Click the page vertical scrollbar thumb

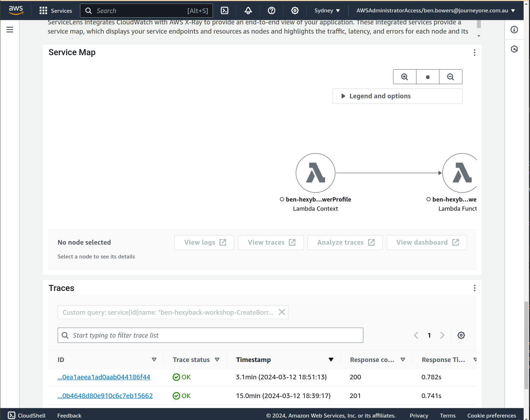click(x=526, y=345)
